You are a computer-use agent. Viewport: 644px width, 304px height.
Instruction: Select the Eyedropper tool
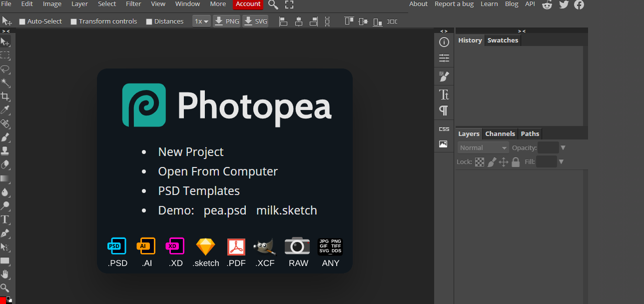click(5, 110)
